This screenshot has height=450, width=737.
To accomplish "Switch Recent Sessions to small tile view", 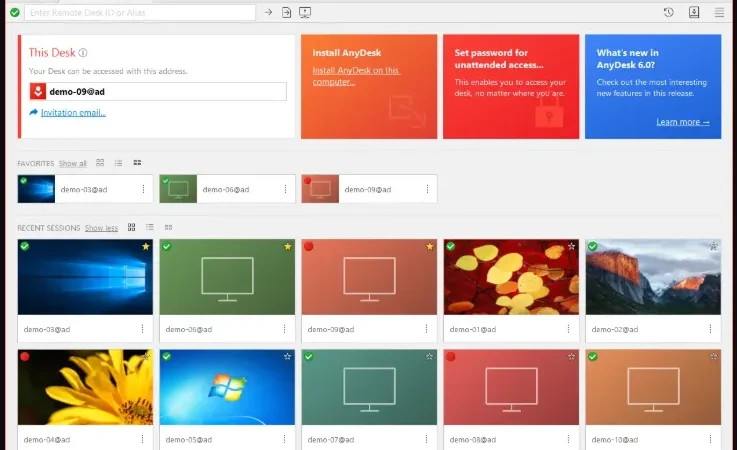I will (168, 228).
